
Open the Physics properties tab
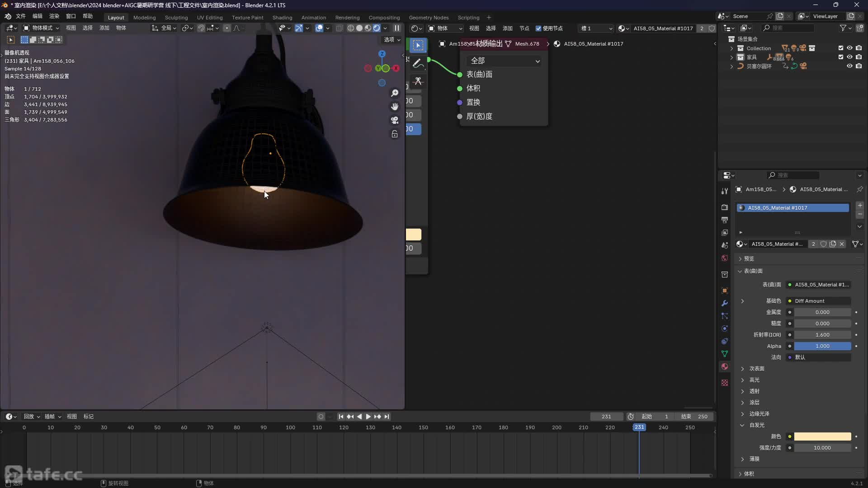725,328
